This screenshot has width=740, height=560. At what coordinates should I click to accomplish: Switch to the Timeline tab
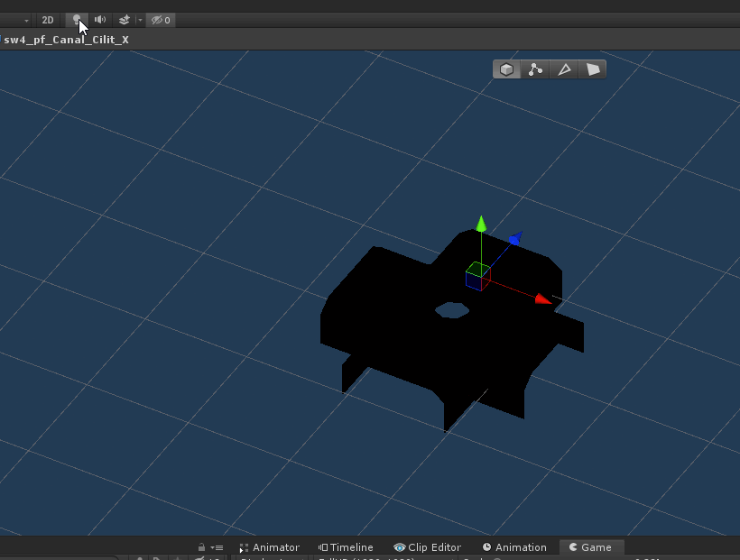350,546
